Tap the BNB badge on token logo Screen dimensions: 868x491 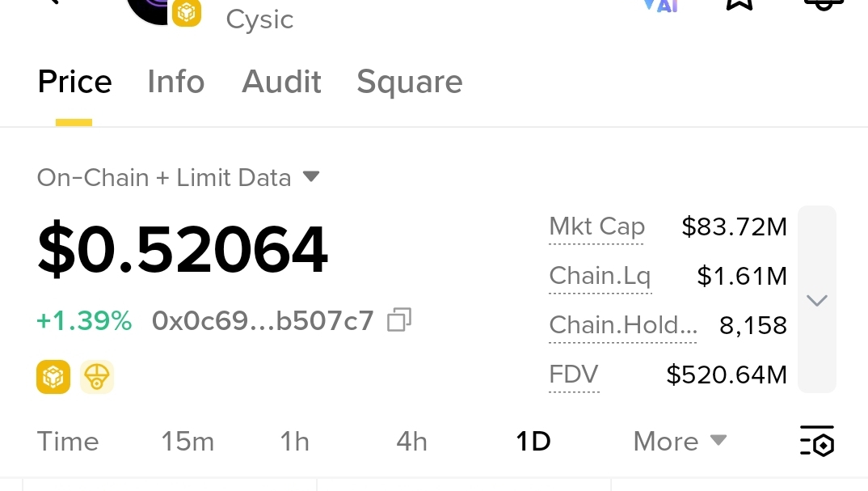[x=187, y=12]
